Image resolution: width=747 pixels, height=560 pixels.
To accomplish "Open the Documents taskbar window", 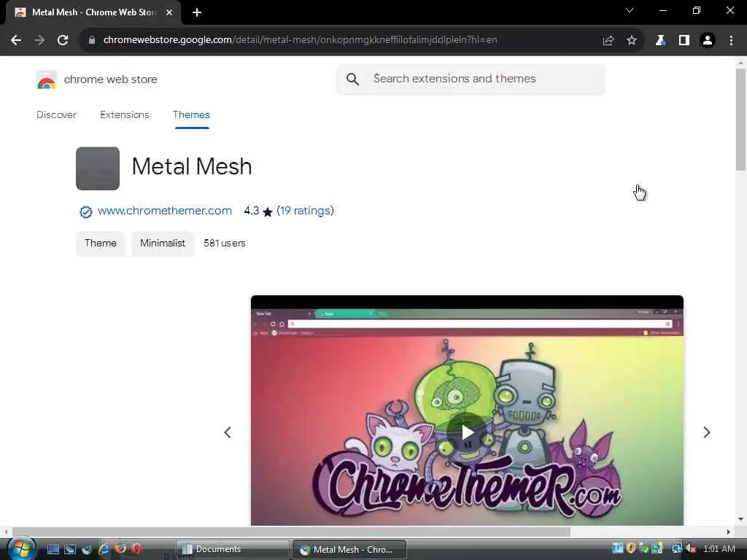I will pos(233,550).
